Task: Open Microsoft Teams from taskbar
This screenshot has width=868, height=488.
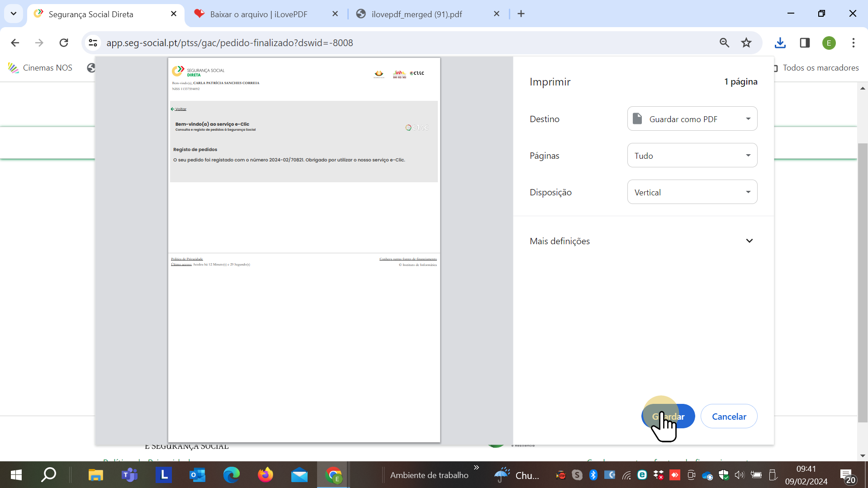Action: [x=130, y=475]
